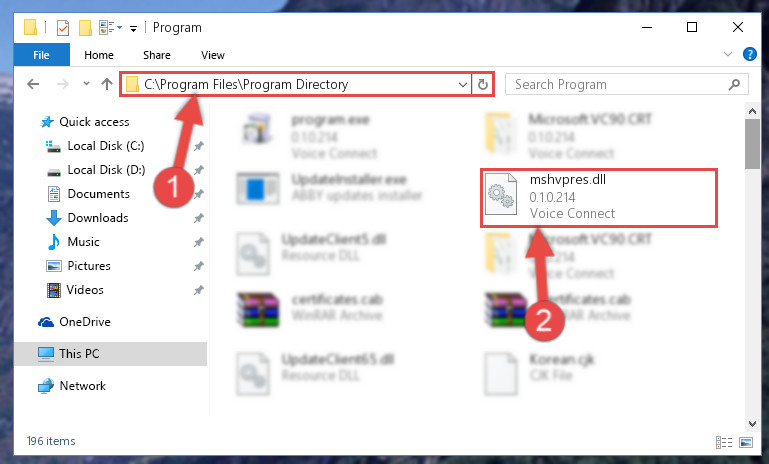Expand the address bar history dropdown
The width and height of the screenshot is (769, 464).
(x=462, y=85)
